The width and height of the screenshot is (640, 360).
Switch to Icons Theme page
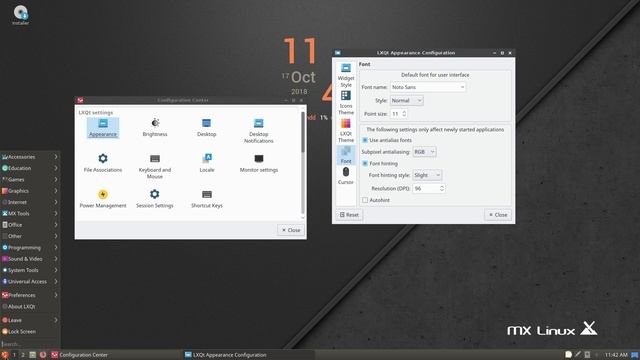pos(346,102)
